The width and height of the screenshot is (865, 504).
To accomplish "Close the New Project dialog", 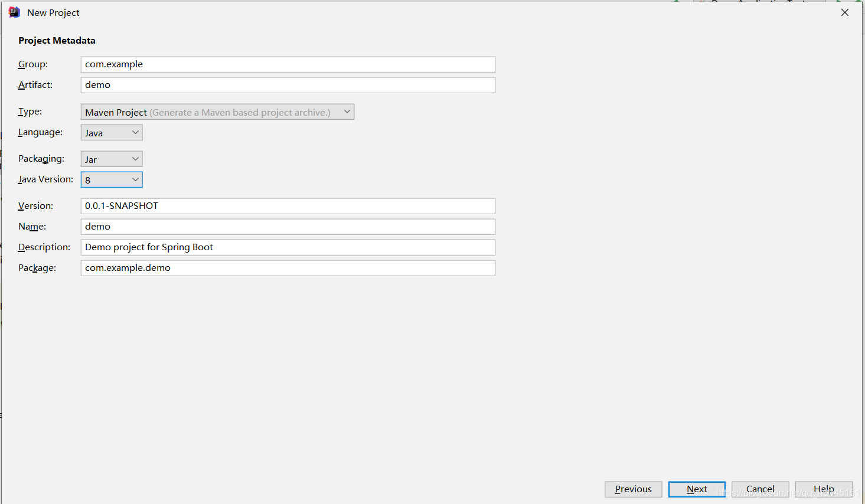I will 845,12.
